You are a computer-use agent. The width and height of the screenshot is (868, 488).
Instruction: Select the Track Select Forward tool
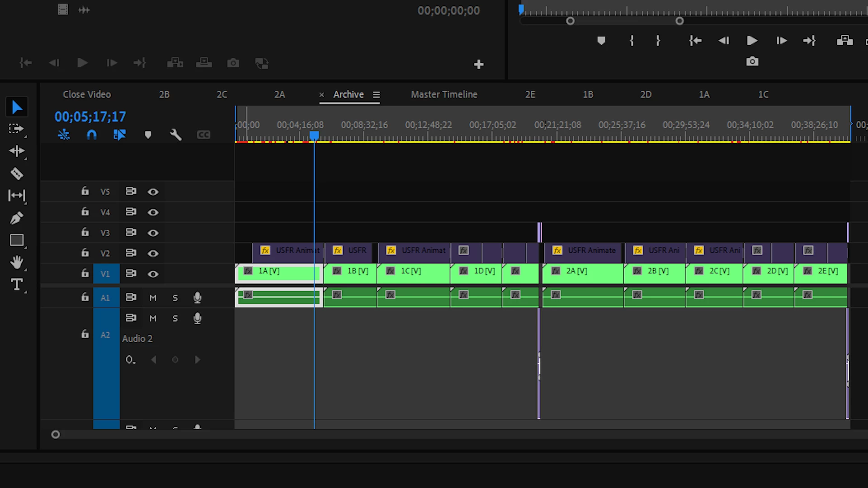click(x=17, y=129)
